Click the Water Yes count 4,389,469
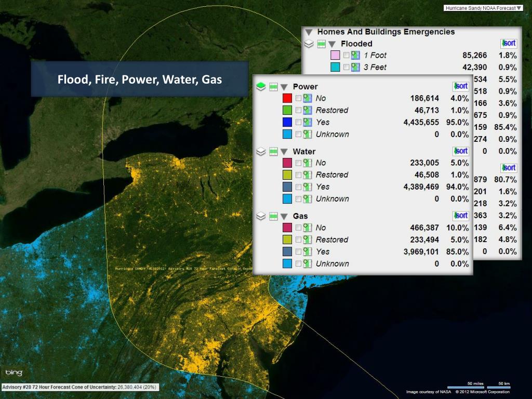 click(421, 187)
